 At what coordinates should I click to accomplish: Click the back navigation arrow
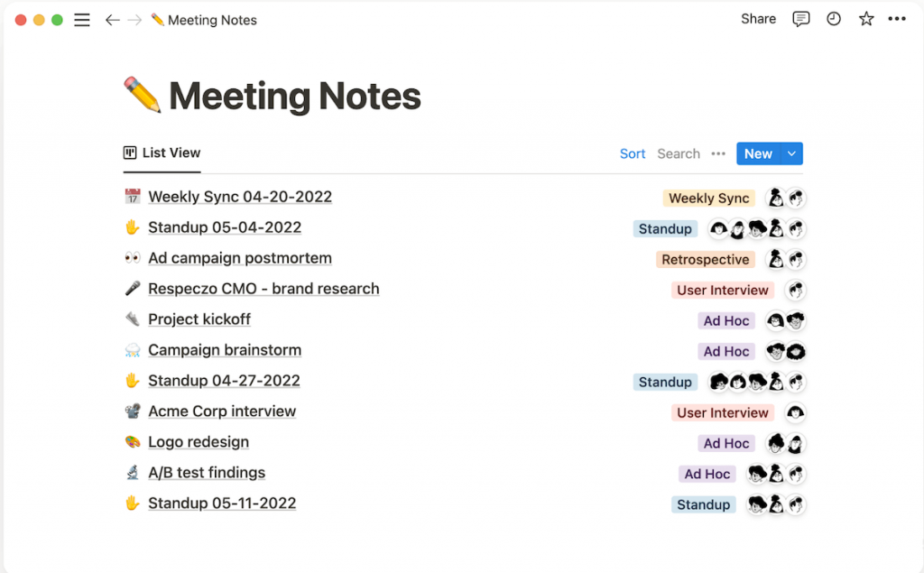[112, 19]
